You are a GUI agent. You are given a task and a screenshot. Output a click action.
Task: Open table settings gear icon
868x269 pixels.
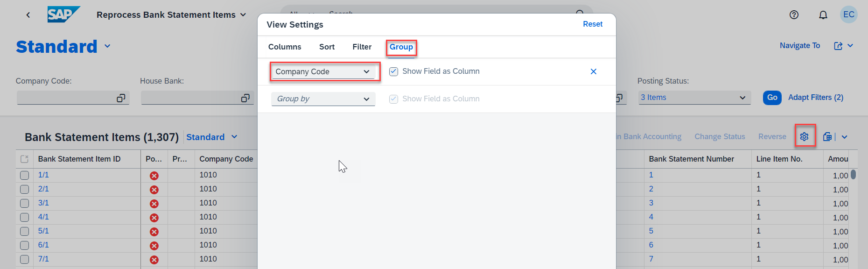click(x=804, y=136)
